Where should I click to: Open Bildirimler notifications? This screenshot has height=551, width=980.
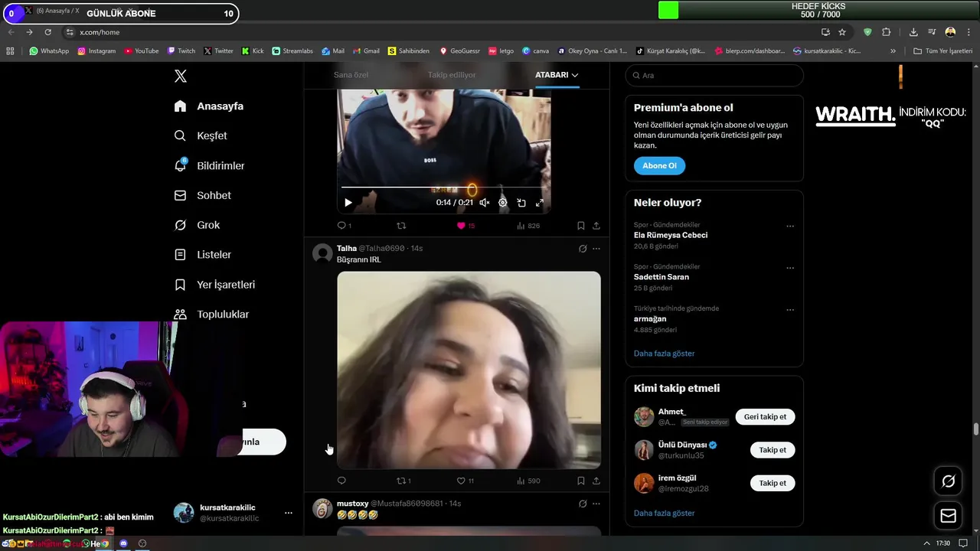209,165
